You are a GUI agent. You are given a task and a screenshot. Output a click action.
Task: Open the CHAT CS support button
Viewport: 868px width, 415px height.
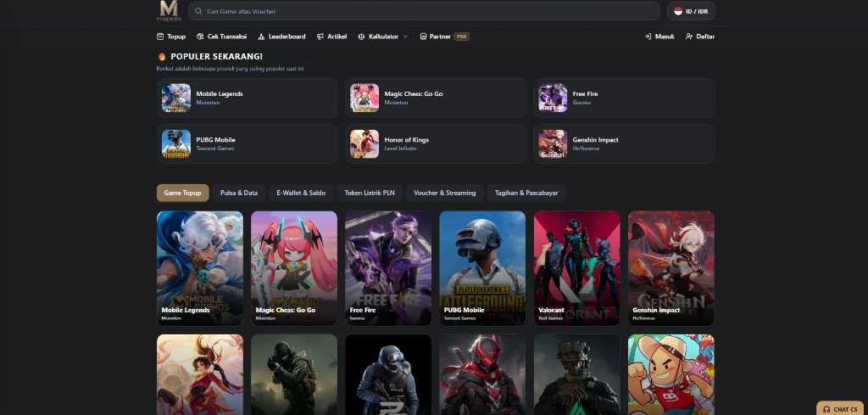tap(840, 409)
